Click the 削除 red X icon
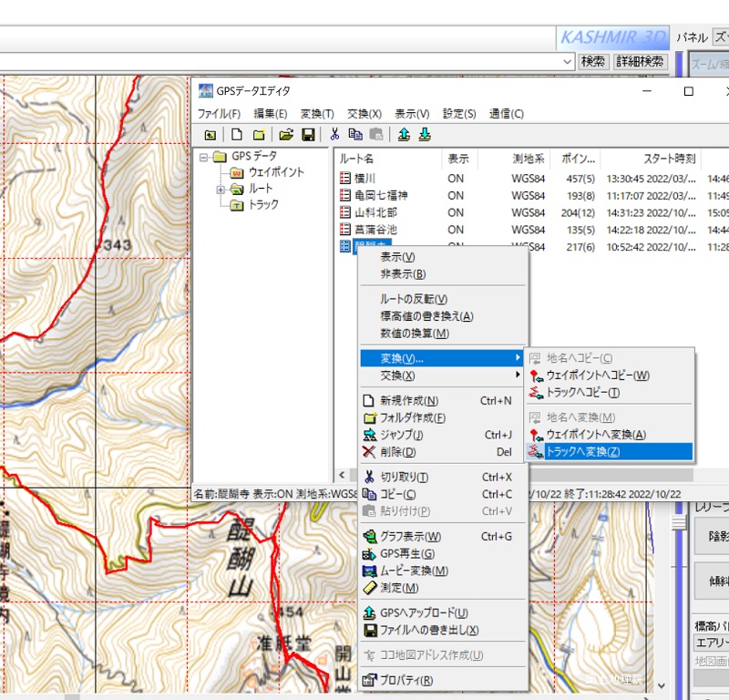Image resolution: width=729 pixels, height=700 pixels. pos(369,452)
